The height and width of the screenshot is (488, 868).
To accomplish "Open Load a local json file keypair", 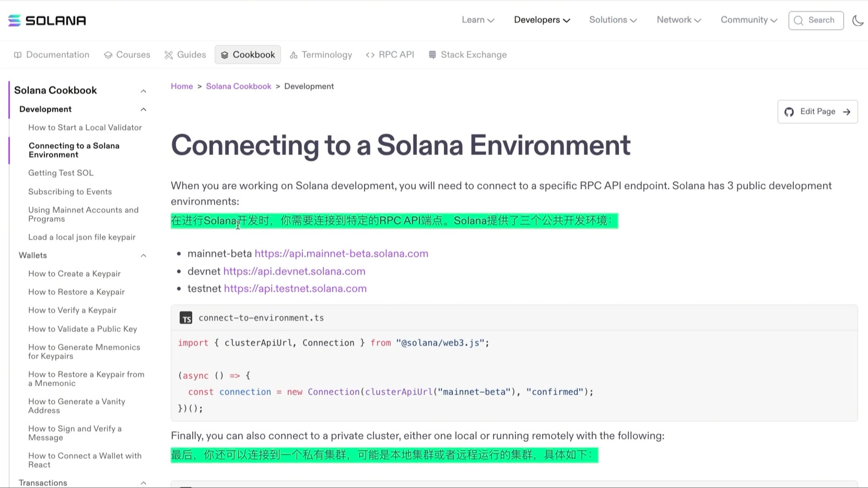I will [x=82, y=237].
